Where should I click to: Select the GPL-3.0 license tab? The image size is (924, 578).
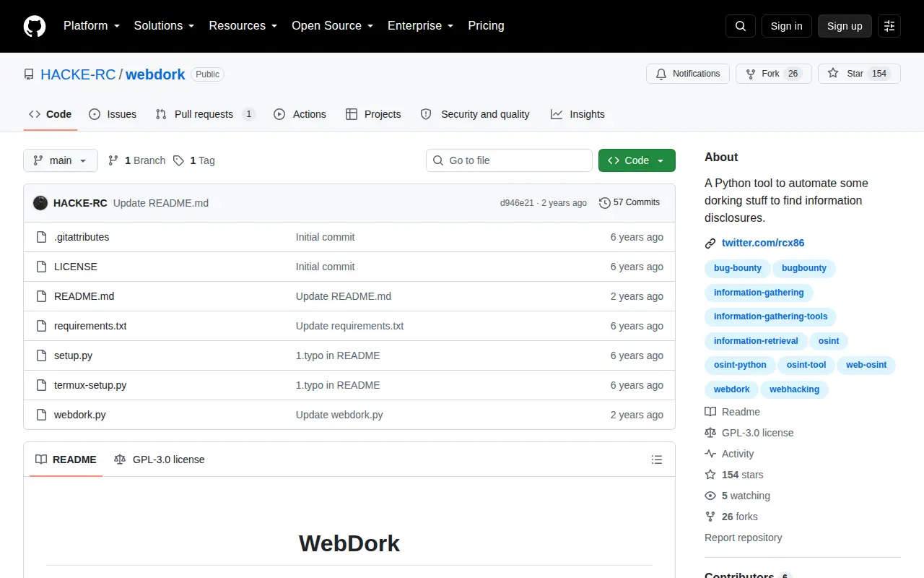point(160,460)
